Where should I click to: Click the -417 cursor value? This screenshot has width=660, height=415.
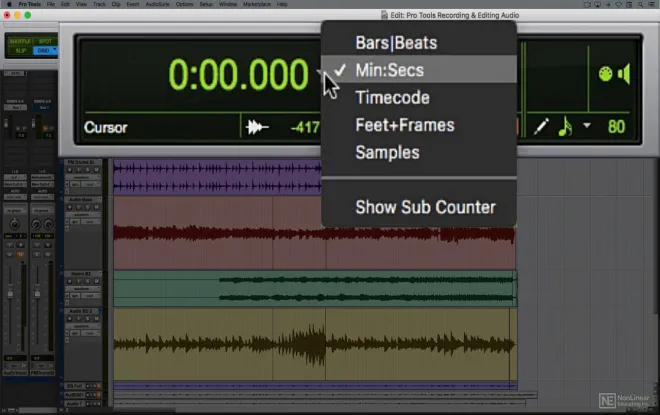click(305, 127)
